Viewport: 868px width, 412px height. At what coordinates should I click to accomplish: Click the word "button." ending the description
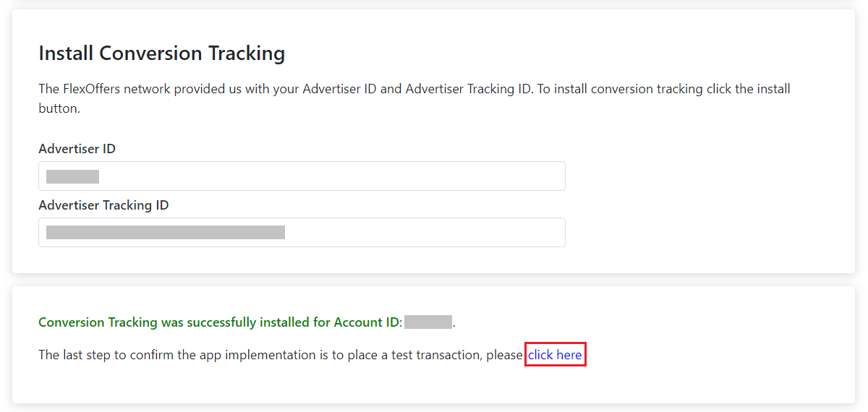(x=59, y=108)
